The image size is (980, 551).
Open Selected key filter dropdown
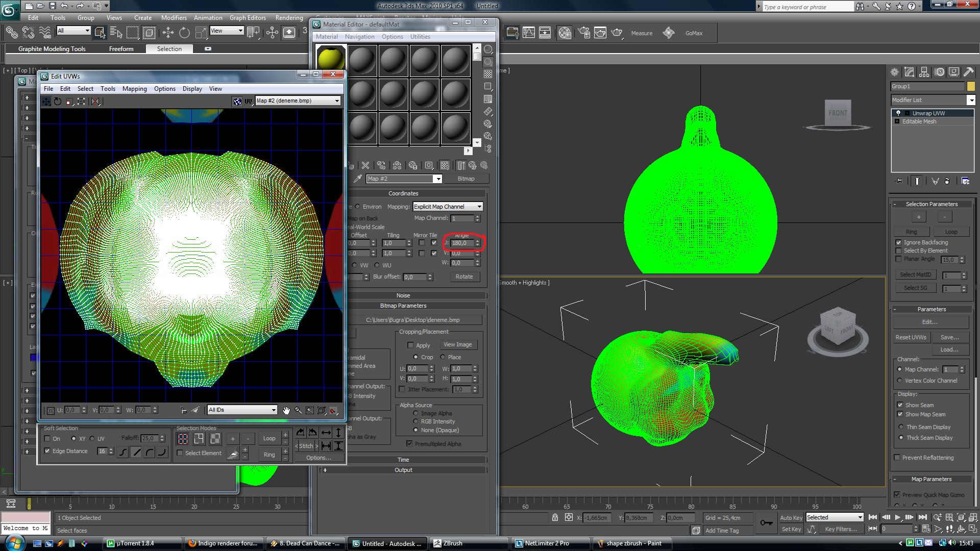click(835, 517)
